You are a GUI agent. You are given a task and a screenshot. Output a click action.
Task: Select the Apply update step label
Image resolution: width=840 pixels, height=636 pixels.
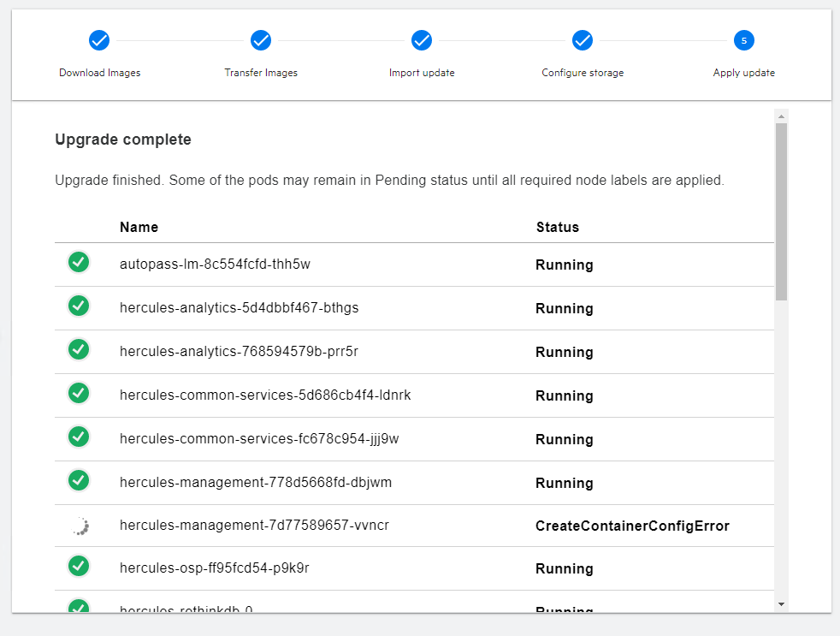point(743,73)
